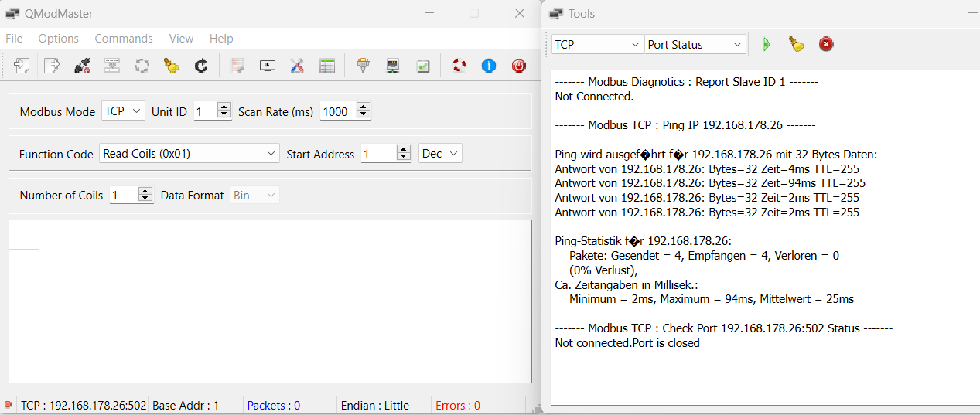Click the red power Exit icon
The image size is (980, 415).
coord(519,66)
